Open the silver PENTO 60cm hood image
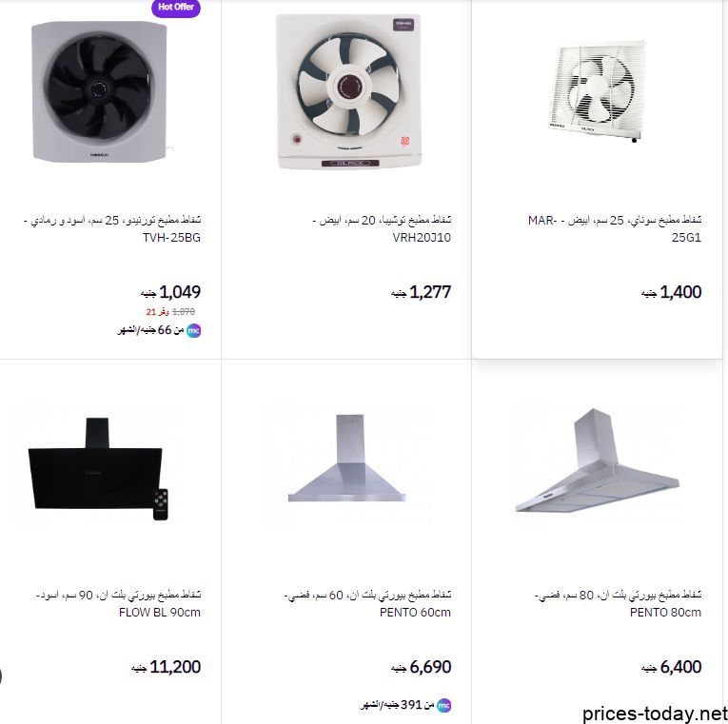This screenshot has width=728, height=724. [347, 458]
